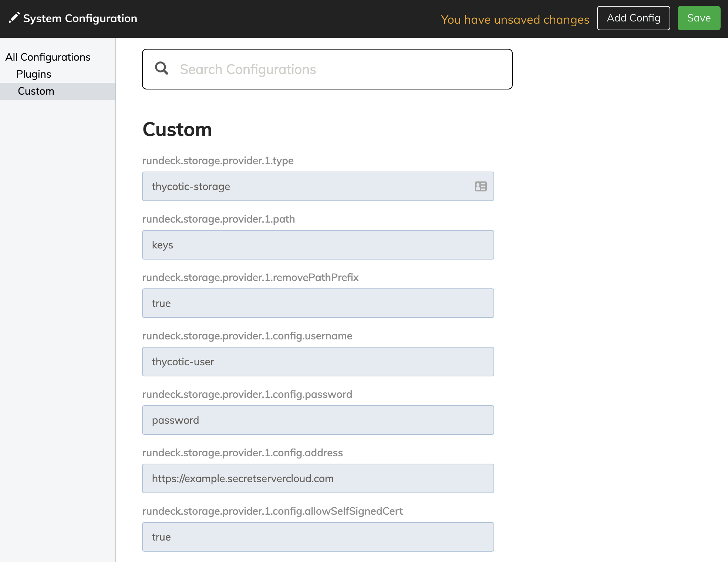Viewport: 728px width, 562px height.
Task: Edit the keys path value field
Action: (x=318, y=245)
